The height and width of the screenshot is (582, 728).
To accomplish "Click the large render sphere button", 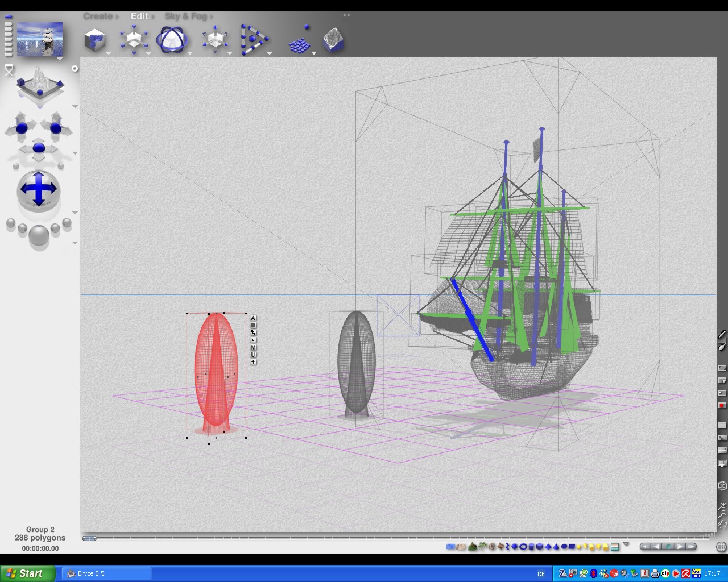I will tap(39, 235).
